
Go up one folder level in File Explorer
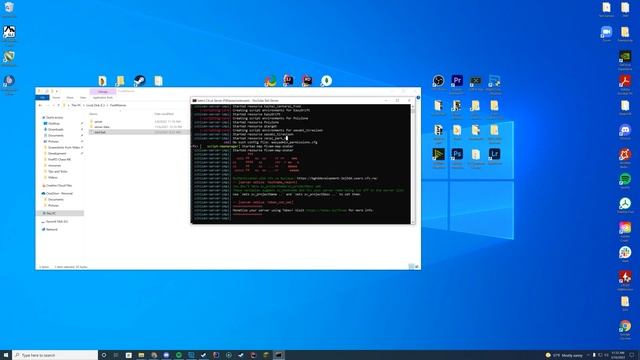(58, 105)
